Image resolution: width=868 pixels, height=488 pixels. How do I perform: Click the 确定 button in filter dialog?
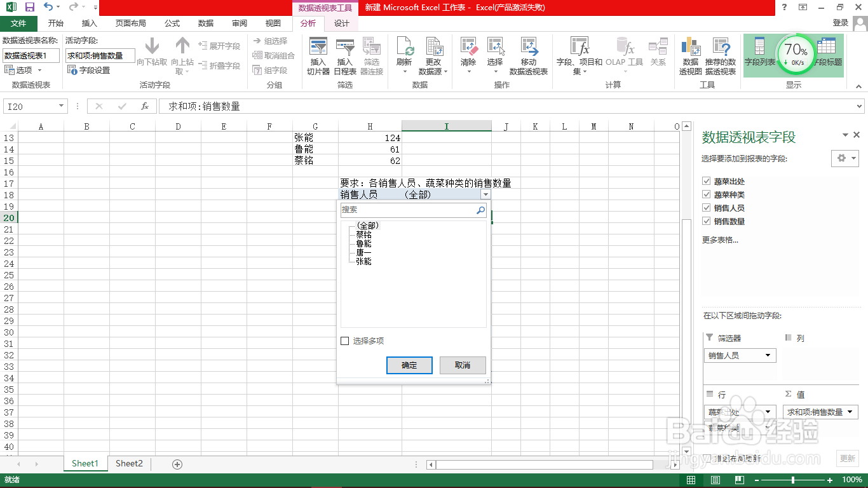click(409, 365)
